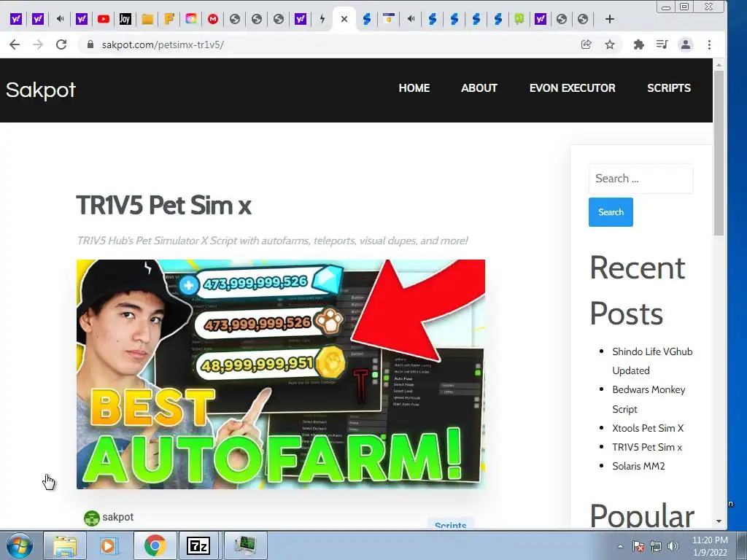Click the Chrome taskbar icon

[x=155, y=545]
